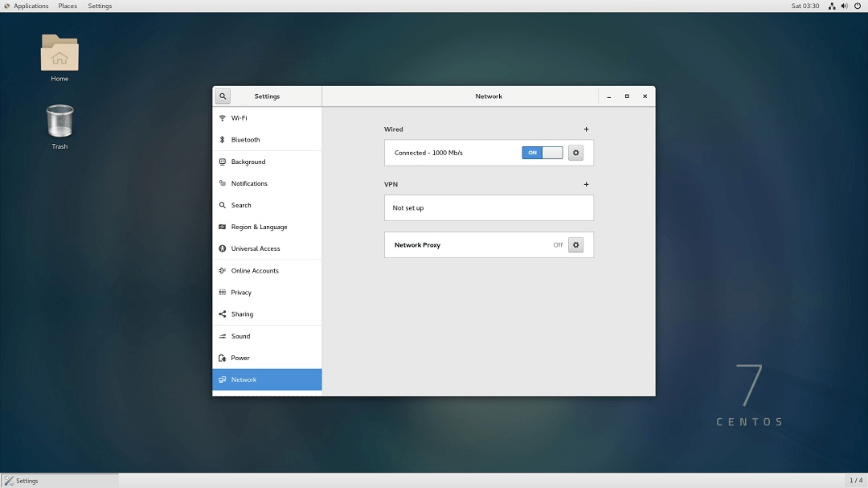
Task: Click the Privacy icon in sidebar
Action: coord(222,292)
